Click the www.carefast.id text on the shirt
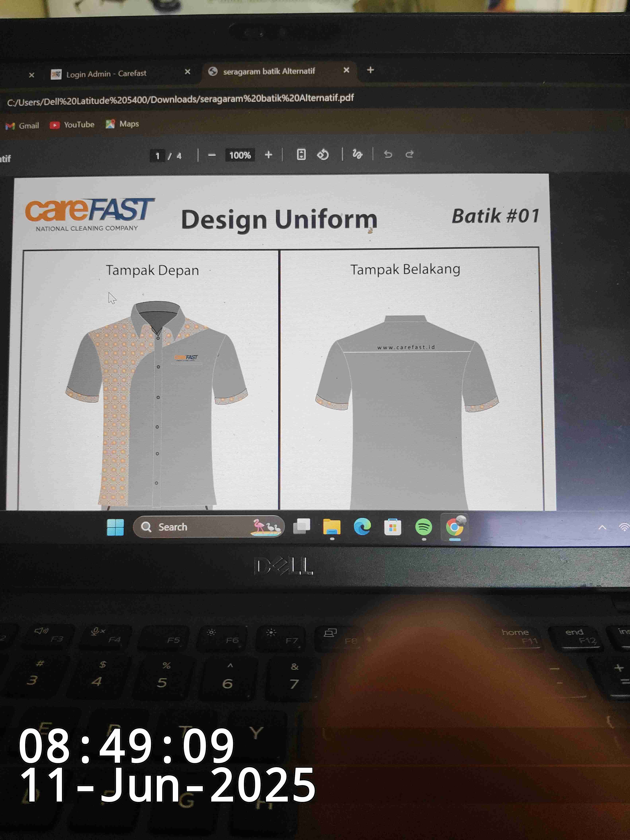Screen dimensions: 630x840 coord(406,347)
